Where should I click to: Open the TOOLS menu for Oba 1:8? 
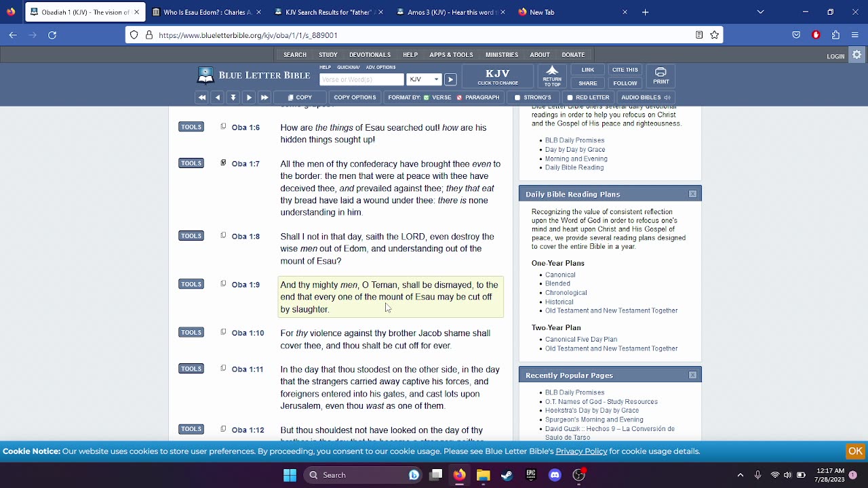pyautogui.click(x=191, y=236)
